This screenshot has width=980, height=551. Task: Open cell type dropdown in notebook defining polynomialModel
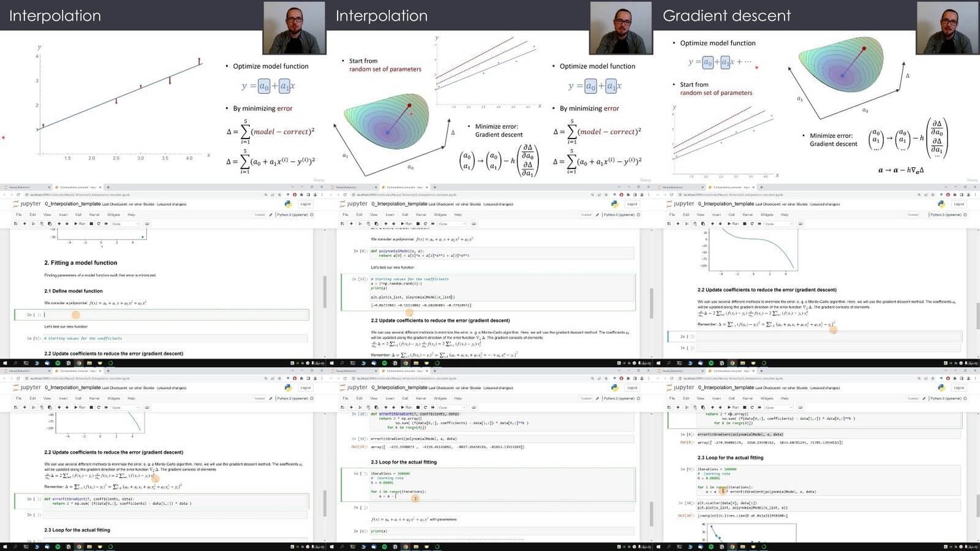[x=452, y=224]
